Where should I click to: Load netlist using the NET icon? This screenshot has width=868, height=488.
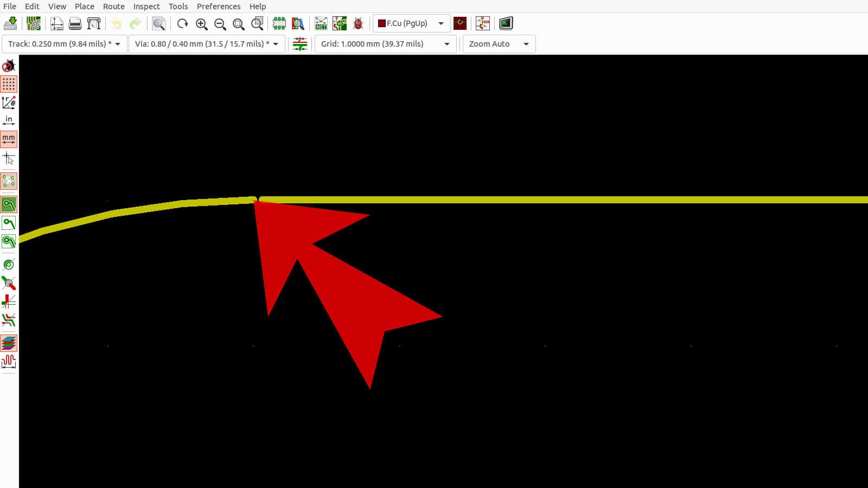[321, 23]
